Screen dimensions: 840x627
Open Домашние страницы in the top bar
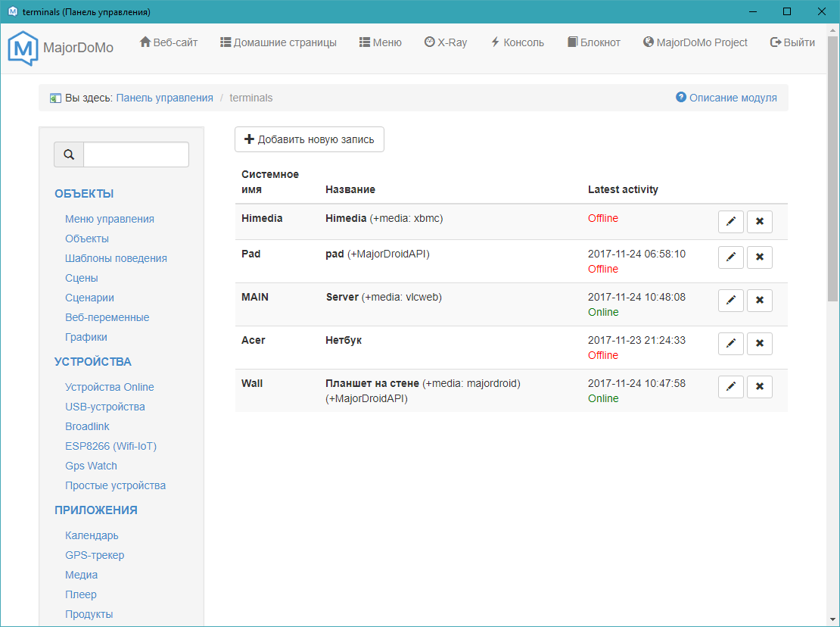coord(278,42)
